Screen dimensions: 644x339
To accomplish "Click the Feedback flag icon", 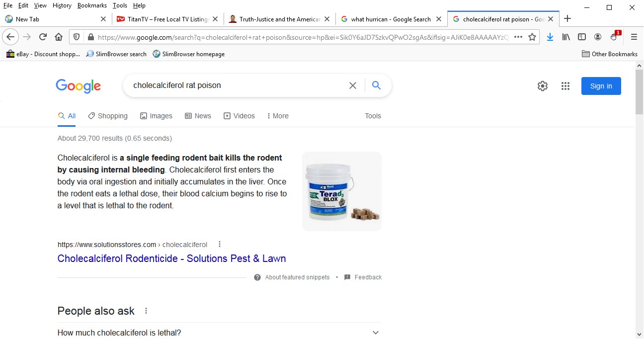I will [x=347, y=277].
